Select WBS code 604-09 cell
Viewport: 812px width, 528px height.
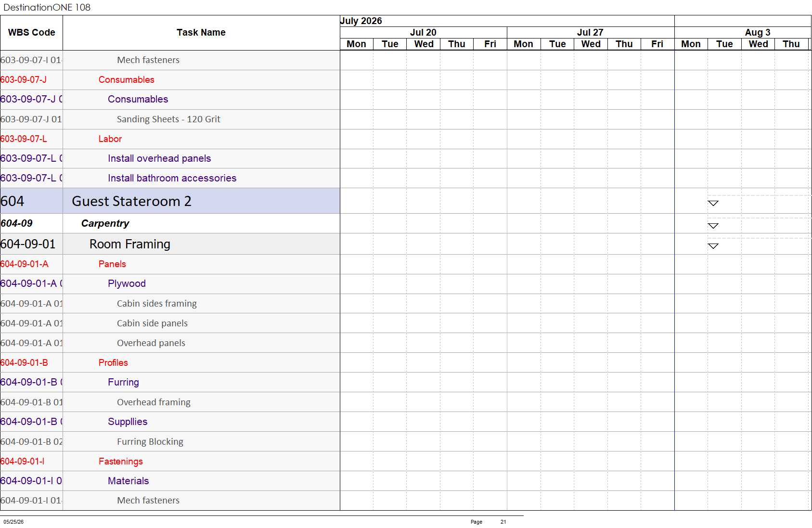(x=31, y=223)
